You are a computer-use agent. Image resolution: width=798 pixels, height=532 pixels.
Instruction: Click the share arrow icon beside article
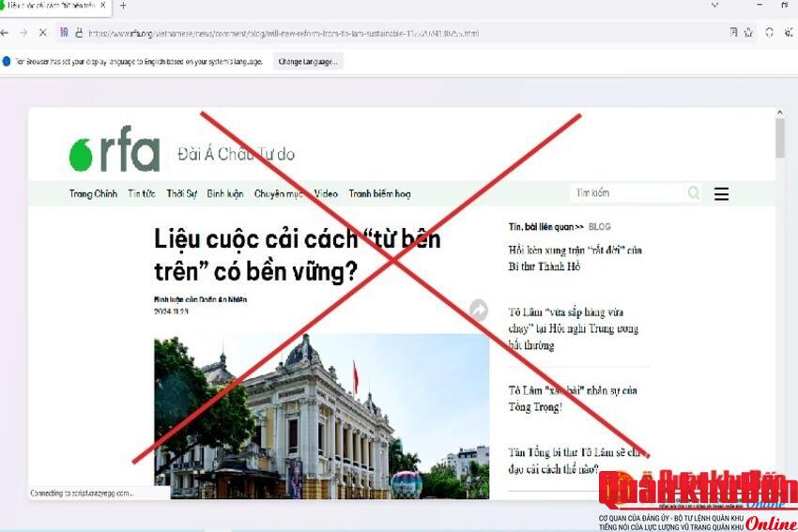[479, 310]
